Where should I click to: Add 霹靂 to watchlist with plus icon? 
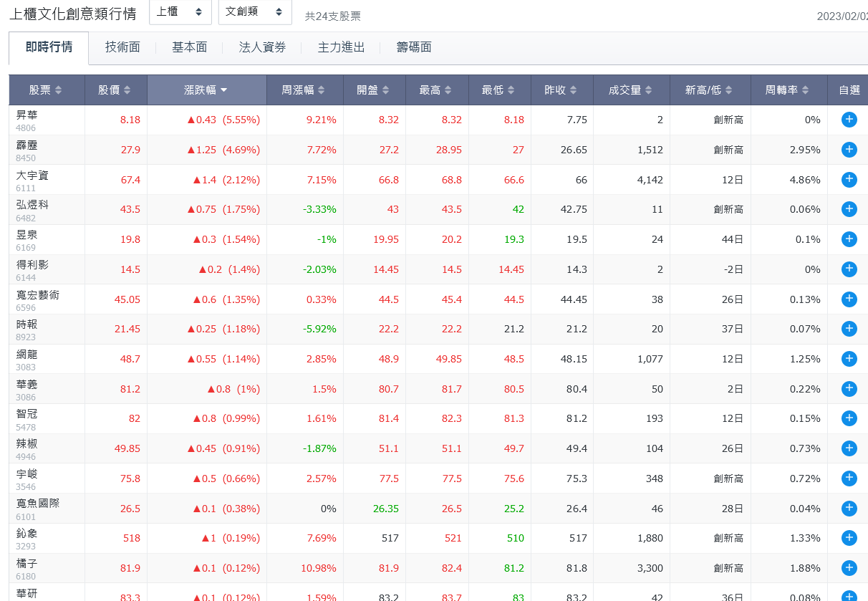tap(849, 150)
